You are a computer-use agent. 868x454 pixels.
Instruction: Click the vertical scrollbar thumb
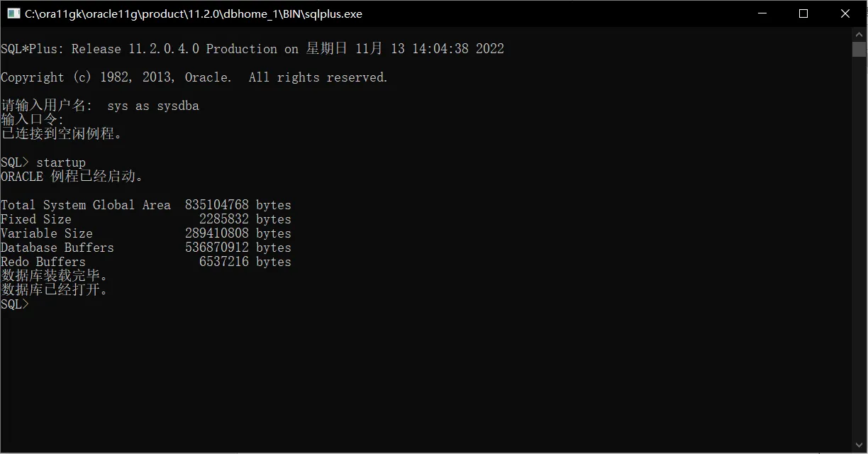859,49
